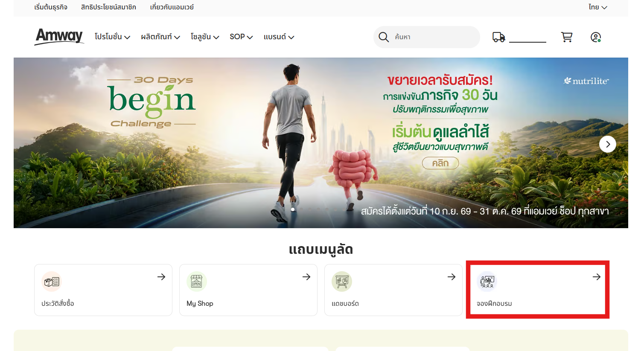Click the begin Challenge banner logo

152,102
